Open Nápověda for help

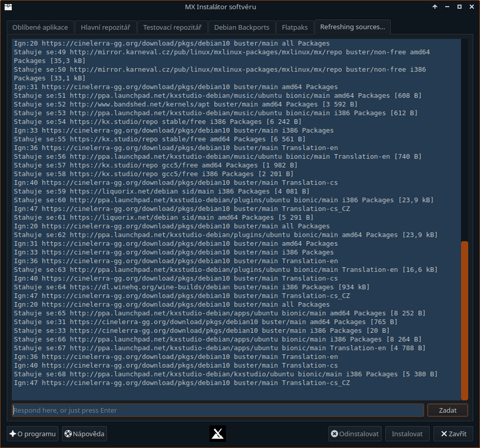pyautogui.click(x=84, y=434)
